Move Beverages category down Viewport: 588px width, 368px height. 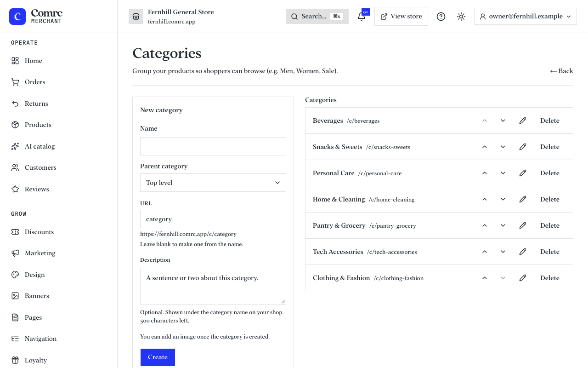(503, 121)
